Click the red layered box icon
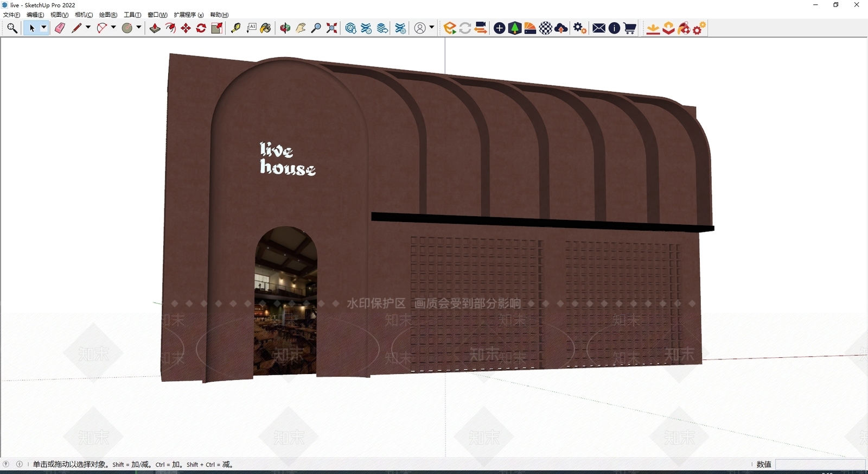This screenshot has height=474, width=868. [x=668, y=28]
